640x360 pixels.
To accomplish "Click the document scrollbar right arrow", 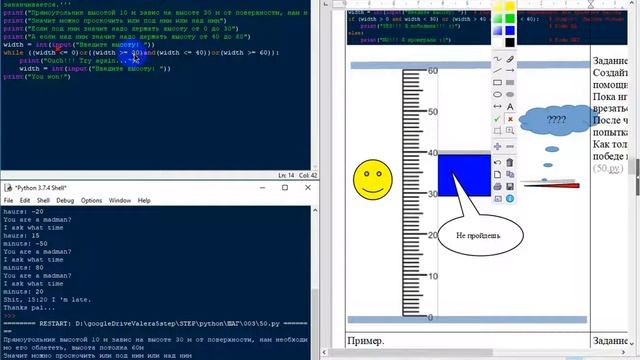I will [x=623, y=352].
